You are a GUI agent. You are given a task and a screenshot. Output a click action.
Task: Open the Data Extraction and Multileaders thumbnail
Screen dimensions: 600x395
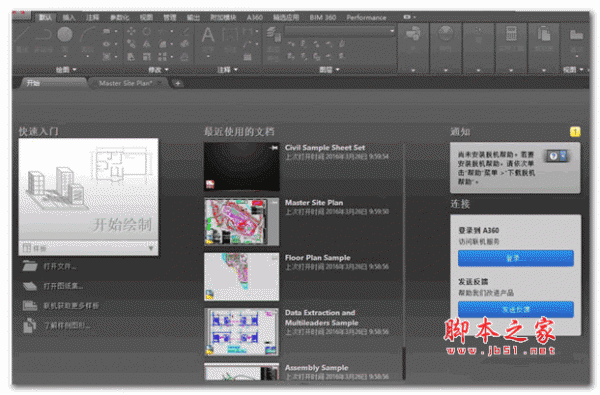(x=241, y=332)
